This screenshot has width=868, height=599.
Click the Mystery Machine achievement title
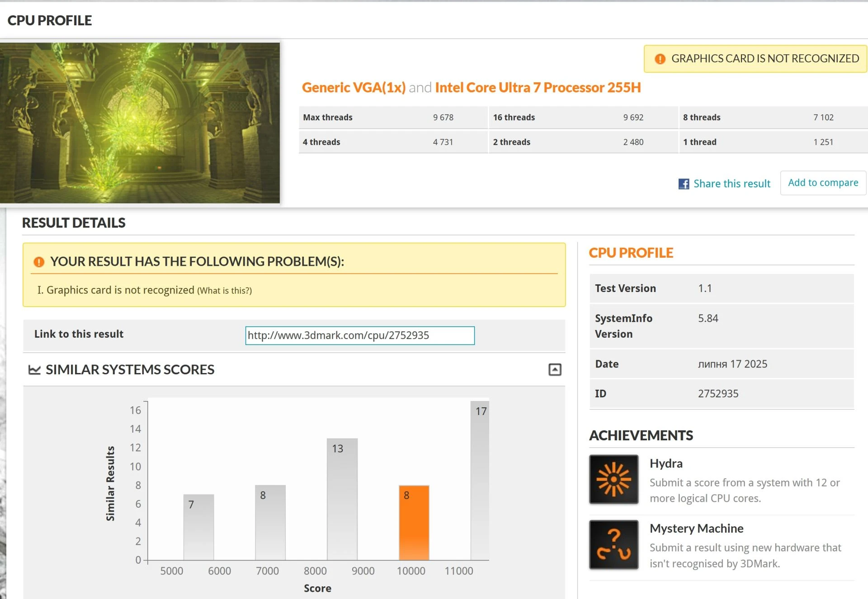[x=696, y=528]
